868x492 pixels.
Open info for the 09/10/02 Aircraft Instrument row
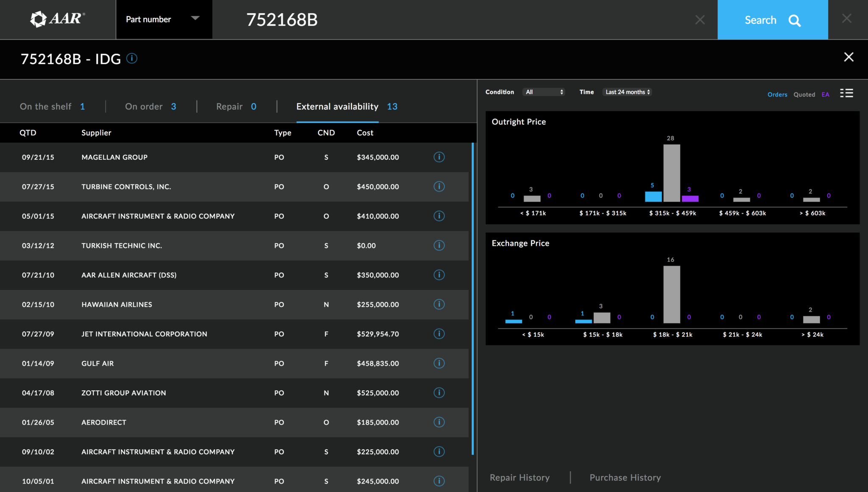(439, 452)
